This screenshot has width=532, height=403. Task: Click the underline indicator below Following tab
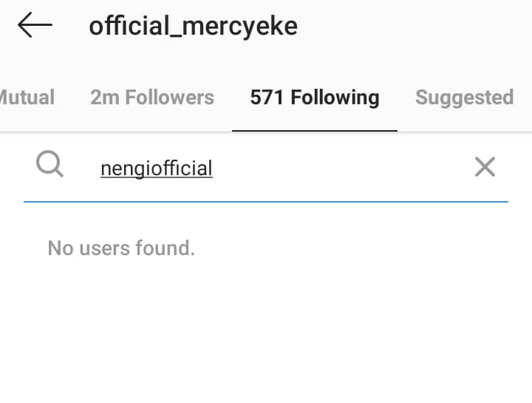(x=315, y=130)
